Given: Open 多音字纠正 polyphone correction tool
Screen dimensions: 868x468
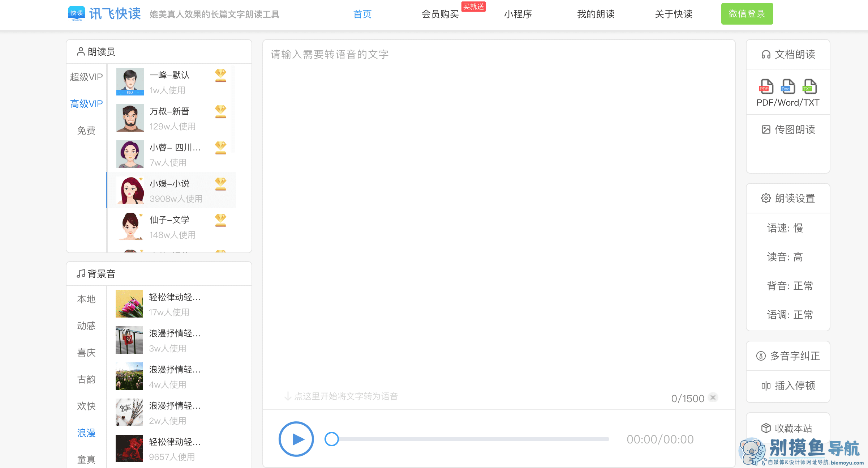Looking at the screenshot, I should tap(788, 356).
